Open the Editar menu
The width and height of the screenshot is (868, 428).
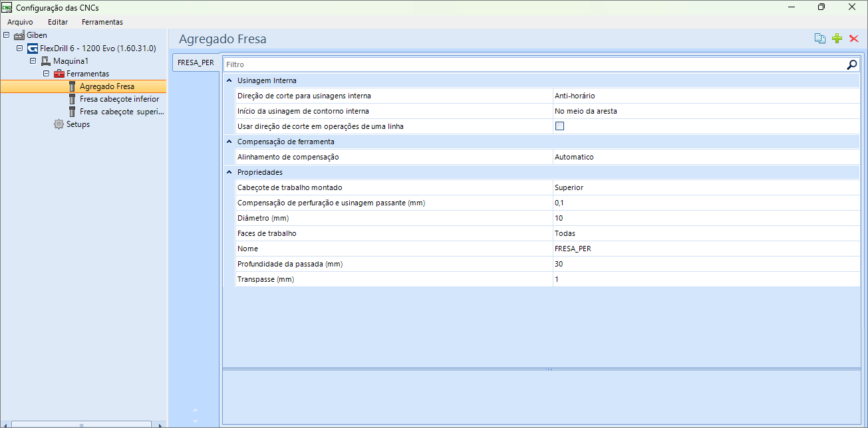(58, 22)
